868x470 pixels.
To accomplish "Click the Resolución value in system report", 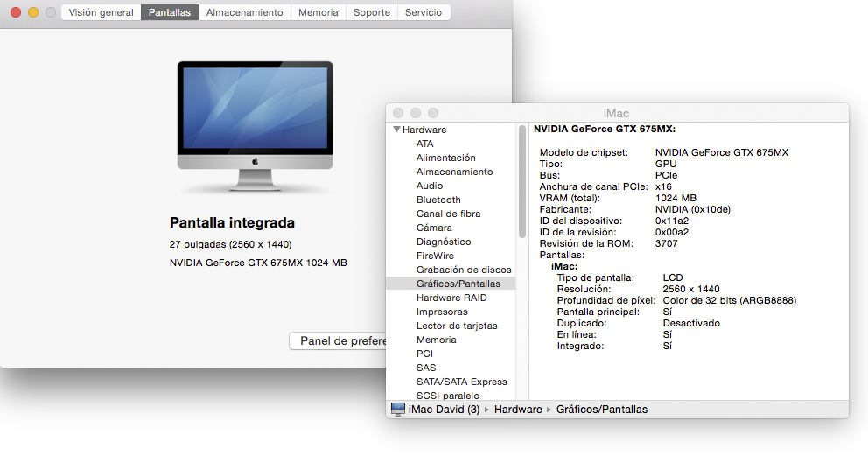I will coord(691,289).
